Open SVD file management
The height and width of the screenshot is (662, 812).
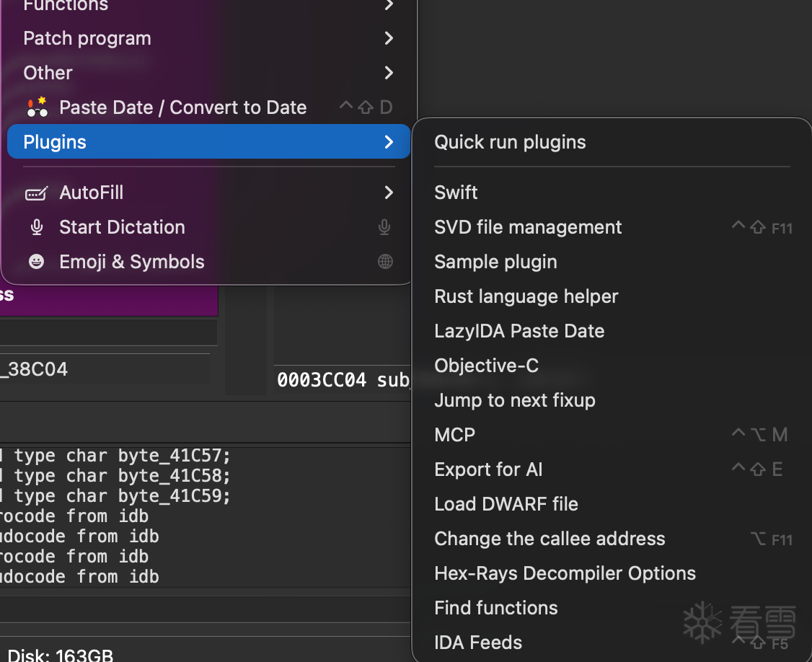pos(528,227)
